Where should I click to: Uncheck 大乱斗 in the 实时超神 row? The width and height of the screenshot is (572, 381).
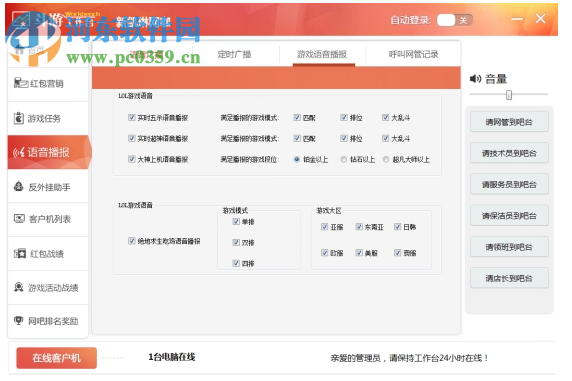point(386,138)
